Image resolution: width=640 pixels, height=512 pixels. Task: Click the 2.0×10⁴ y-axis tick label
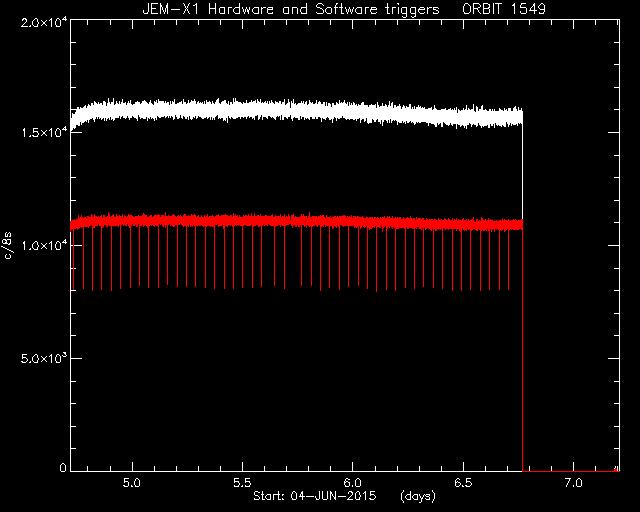click(44, 22)
